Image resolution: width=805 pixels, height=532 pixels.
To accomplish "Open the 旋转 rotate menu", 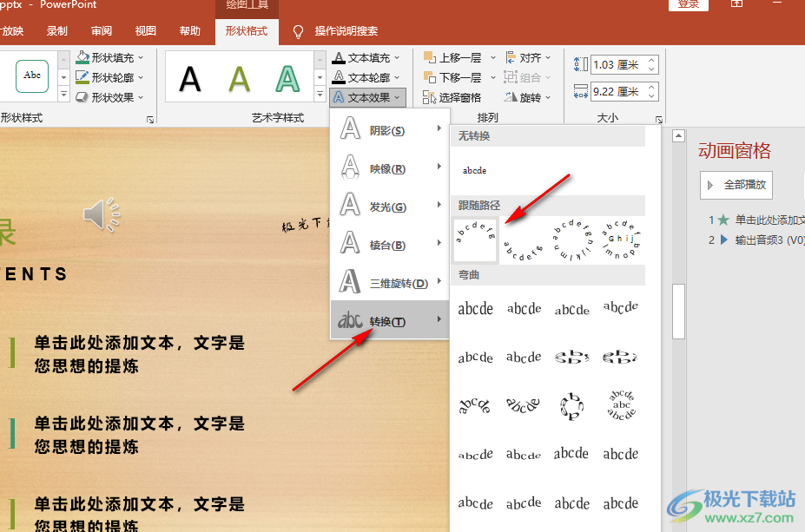I will click(x=528, y=97).
